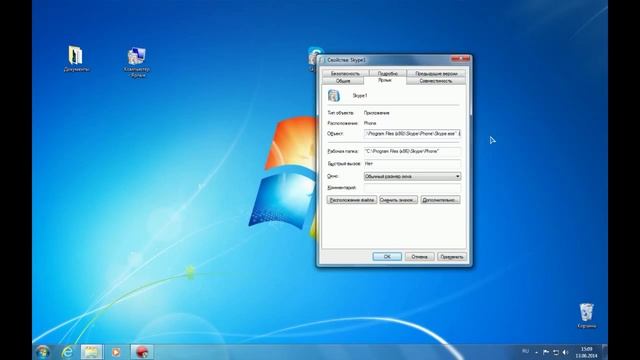Switch to the Совместимость tab
Image resolution: width=640 pixels, height=360 pixels.
pyautogui.click(x=436, y=81)
